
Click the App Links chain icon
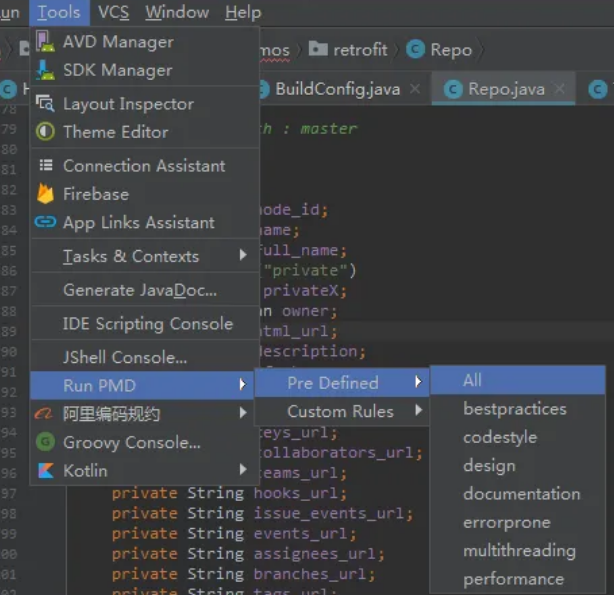45,222
